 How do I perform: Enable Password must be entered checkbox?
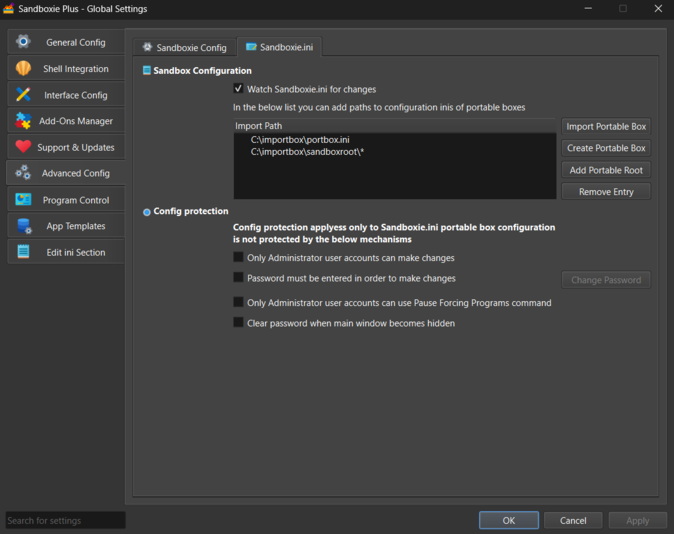point(238,278)
